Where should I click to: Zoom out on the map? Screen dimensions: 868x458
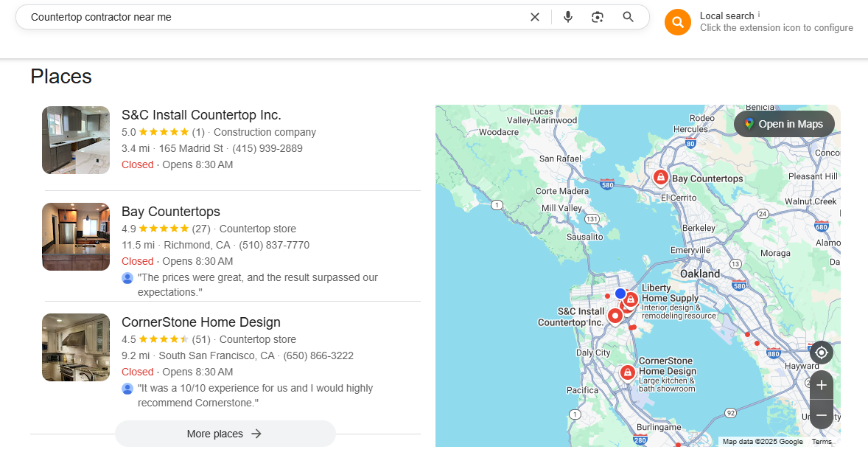click(822, 414)
